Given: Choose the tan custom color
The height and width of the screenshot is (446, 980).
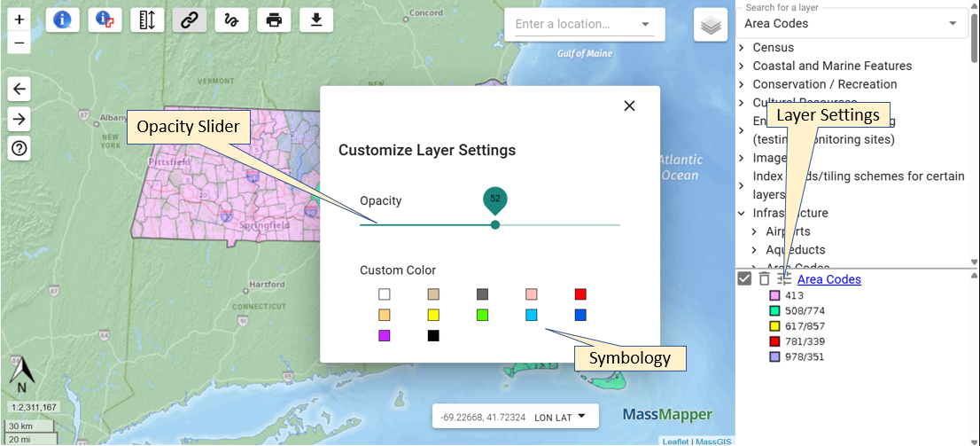Looking at the screenshot, I should coord(434,294).
